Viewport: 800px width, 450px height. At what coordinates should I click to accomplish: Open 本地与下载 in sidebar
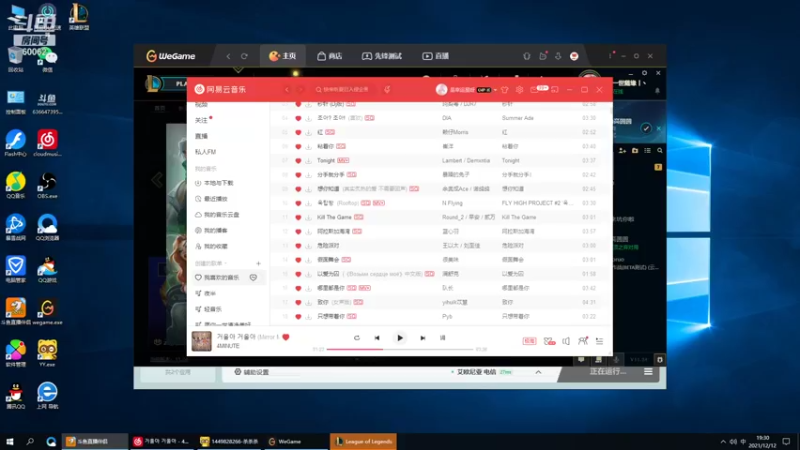click(x=214, y=183)
